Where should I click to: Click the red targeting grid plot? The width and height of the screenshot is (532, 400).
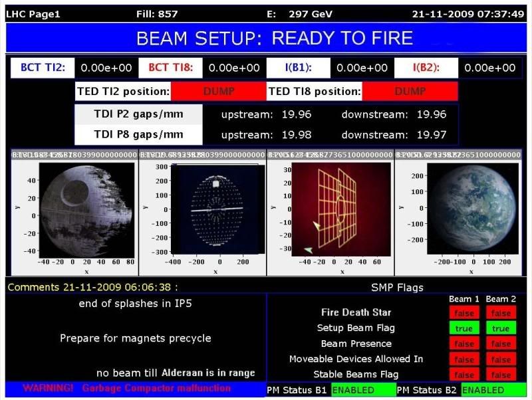click(341, 209)
